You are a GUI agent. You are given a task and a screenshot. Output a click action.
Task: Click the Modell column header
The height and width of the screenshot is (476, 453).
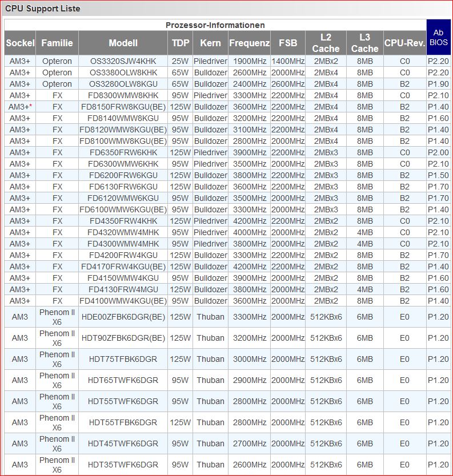[123, 43]
